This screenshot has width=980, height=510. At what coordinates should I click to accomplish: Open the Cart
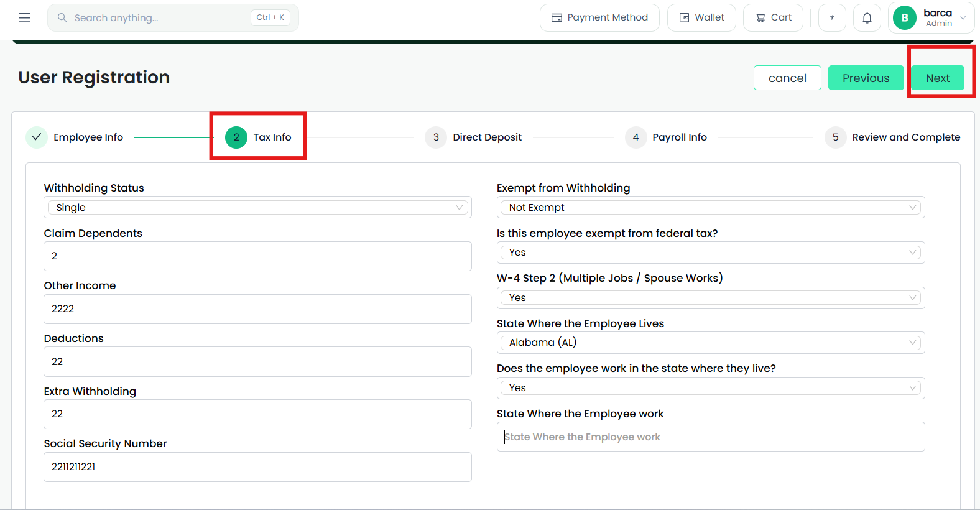(x=773, y=17)
